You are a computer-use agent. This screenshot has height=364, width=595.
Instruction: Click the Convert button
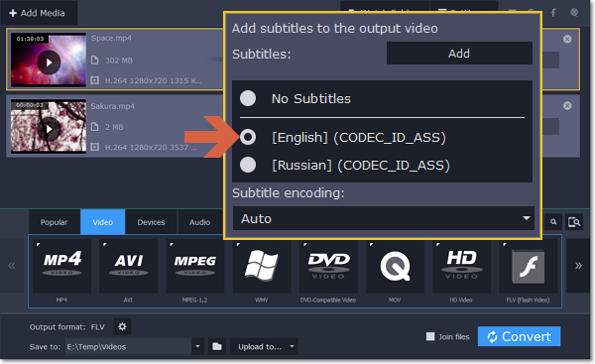pos(519,336)
